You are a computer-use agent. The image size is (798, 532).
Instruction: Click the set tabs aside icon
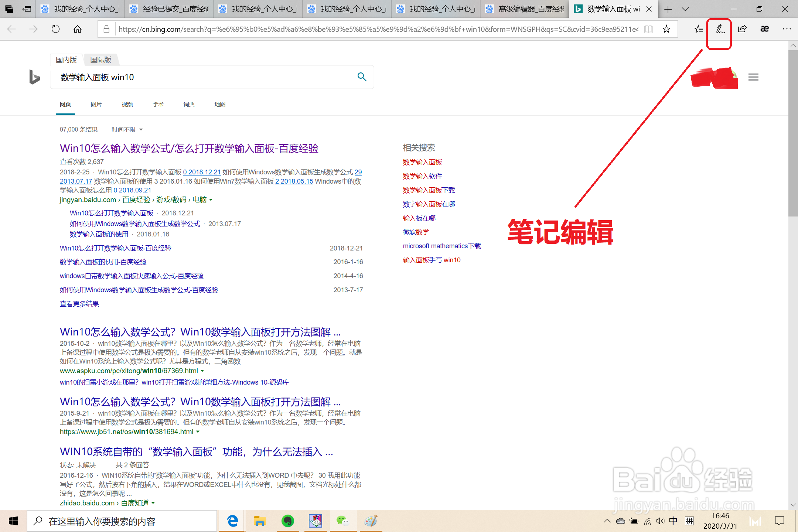[x=27, y=9]
